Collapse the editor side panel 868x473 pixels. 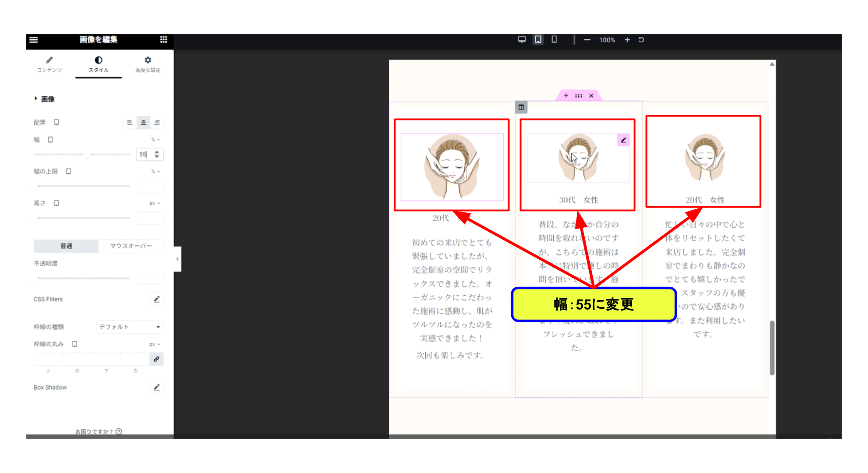click(x=177, y=259)
